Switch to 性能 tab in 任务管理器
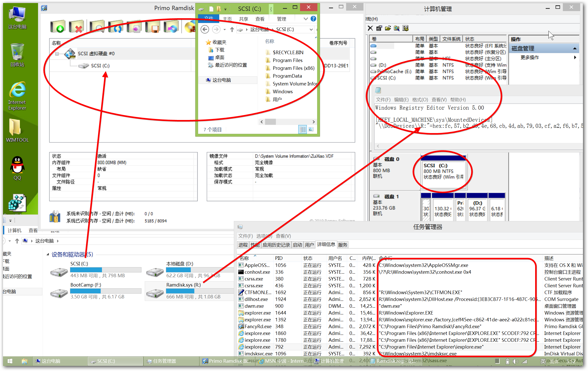This screenshot has height=371, width=588. [255, 245]
